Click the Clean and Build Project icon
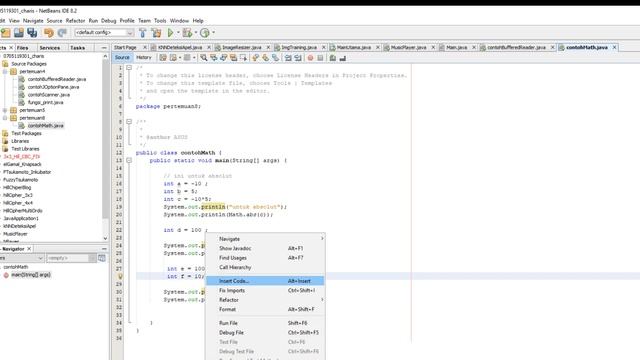The height and width of the screenshot is (360, 640). click(x=156, y=33)
